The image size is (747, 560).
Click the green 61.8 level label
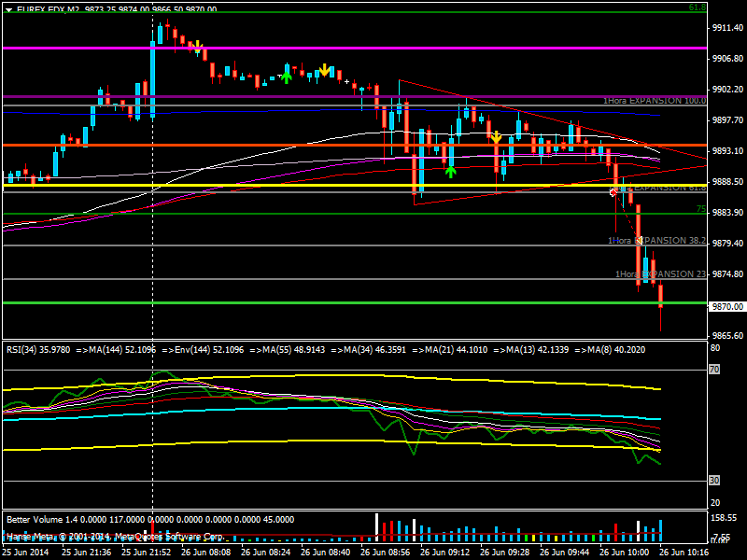point(696,7)
